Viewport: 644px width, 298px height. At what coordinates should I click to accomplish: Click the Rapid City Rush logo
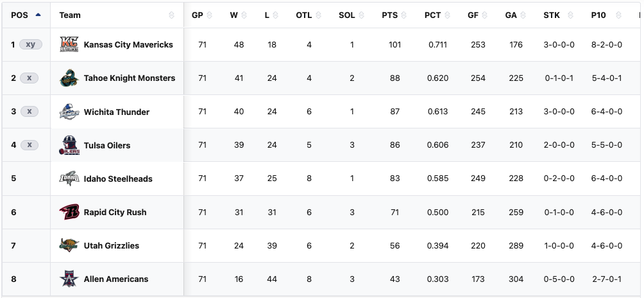point(69,212)
